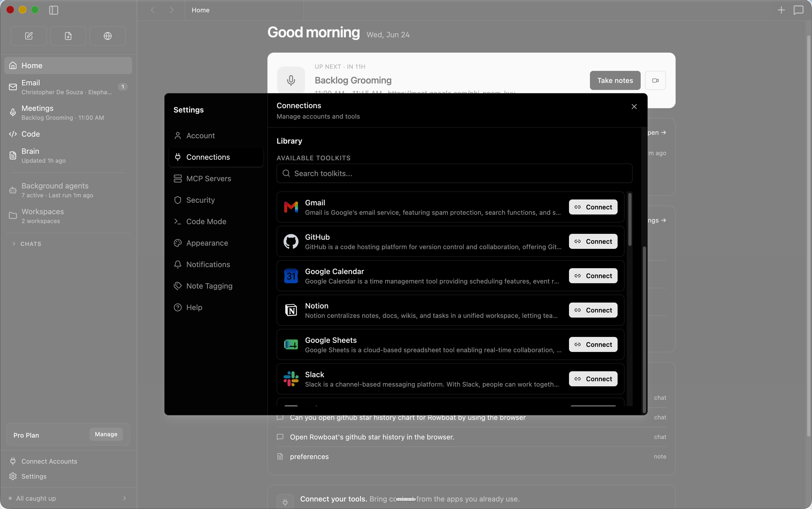
Task: Open Code in the sidebar
Action: (x=68, y=134)
